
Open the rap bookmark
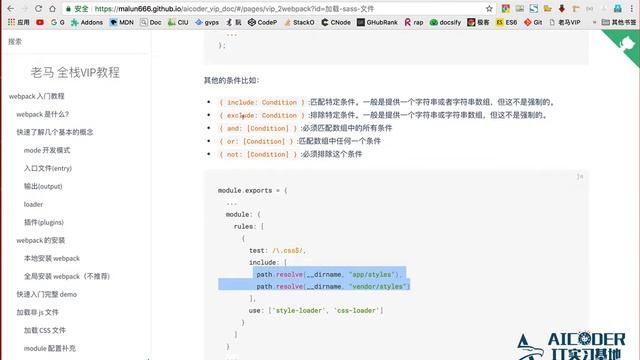414,22
